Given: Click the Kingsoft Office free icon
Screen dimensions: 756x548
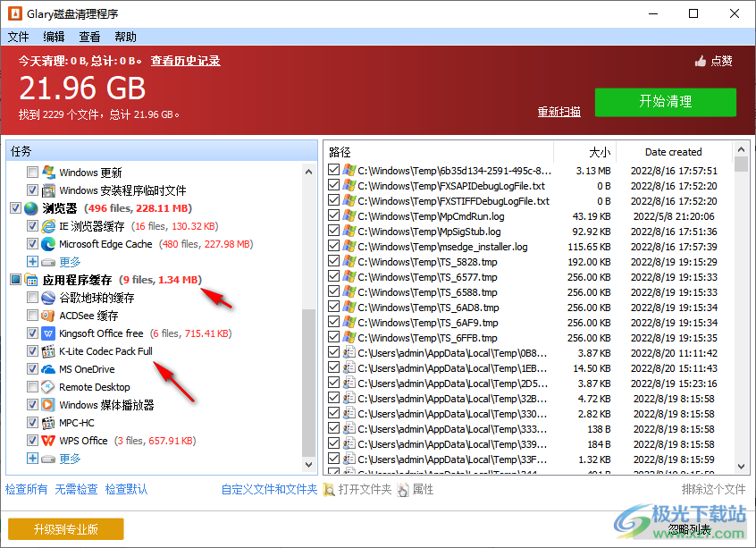Looking at the screenshot, I should pos(50,333).
